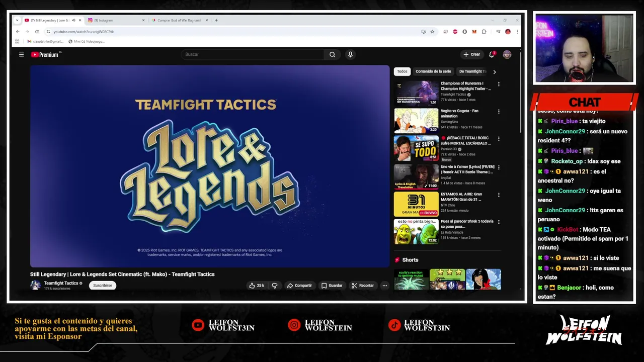Focus the Buscar search field
Image resolution: width=644 pixels, height=362 pixels.
[x=253, y=54]
